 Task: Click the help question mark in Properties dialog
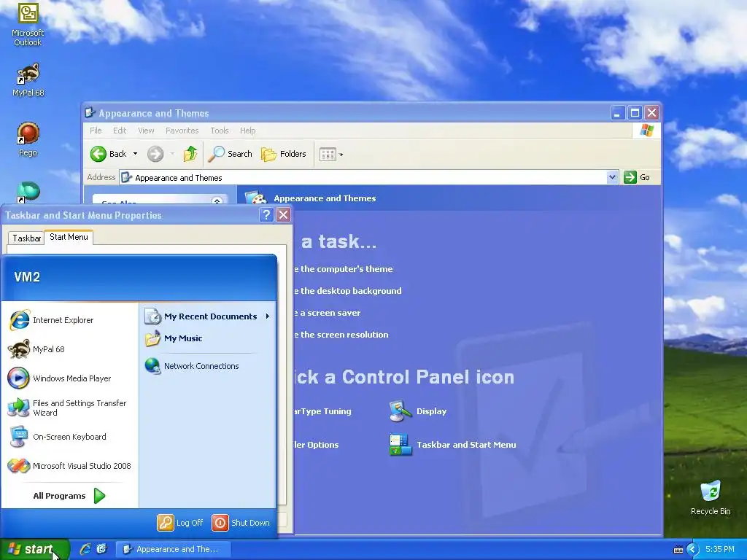click(x=266, y=215)
